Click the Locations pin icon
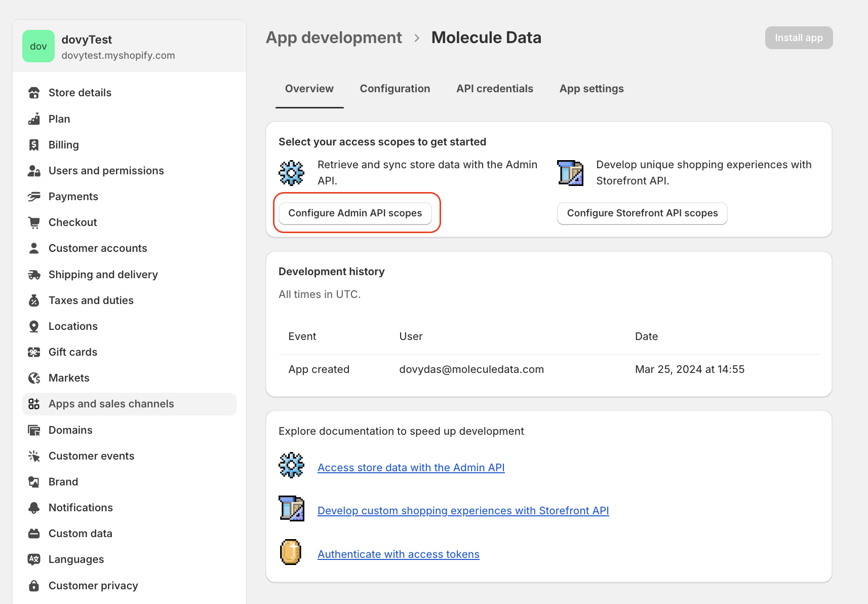The width and height of the screenshot is (868, 604). pos(34,326)
